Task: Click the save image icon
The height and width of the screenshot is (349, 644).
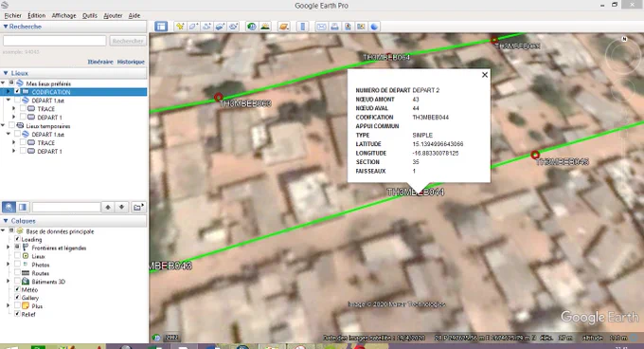Action: pos(348,27)
